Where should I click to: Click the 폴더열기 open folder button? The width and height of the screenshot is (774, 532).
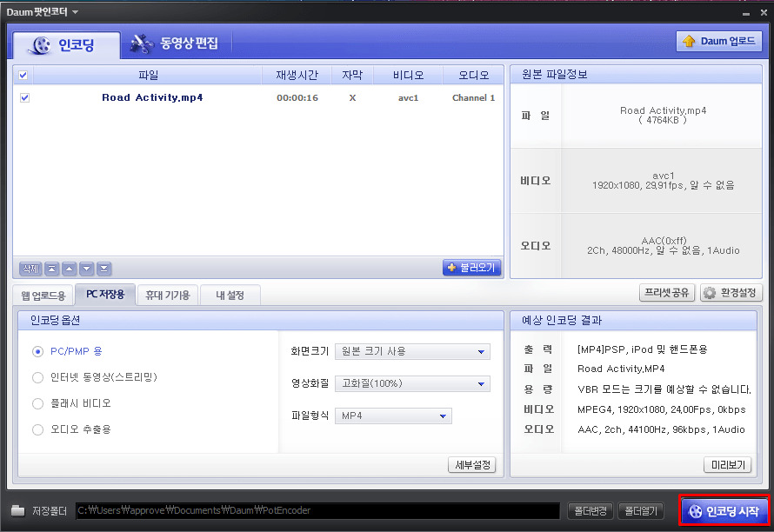641,511
